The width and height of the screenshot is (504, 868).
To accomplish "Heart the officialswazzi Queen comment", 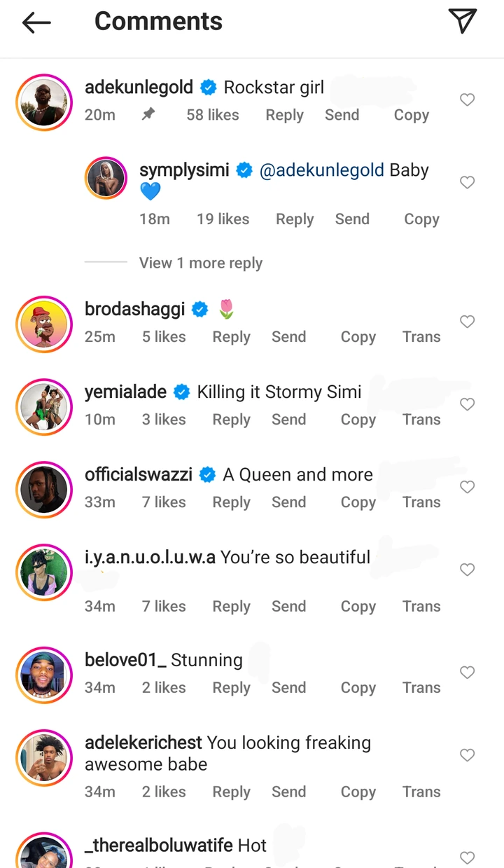I will click(467, 487).
